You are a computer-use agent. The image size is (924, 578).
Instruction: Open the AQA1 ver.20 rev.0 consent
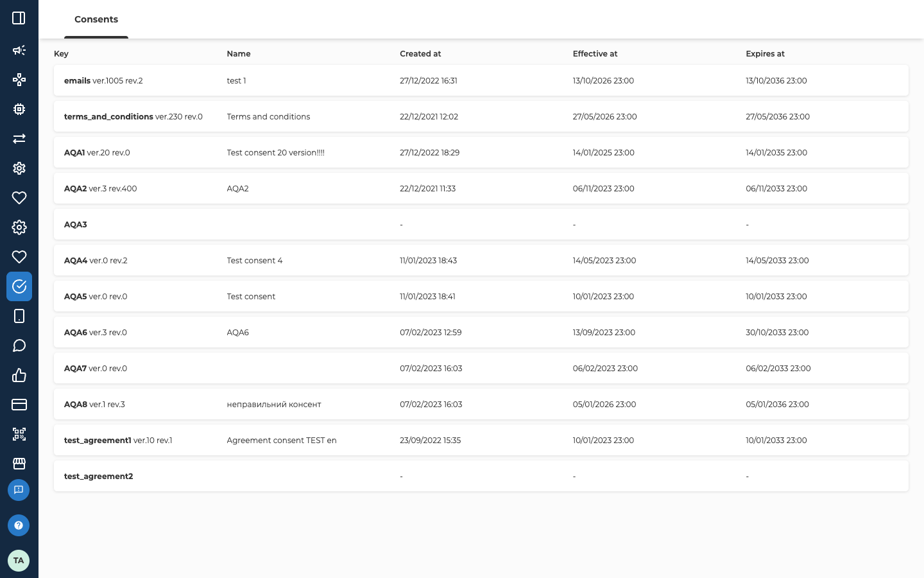pyautogui.click(x=481, y=152)
